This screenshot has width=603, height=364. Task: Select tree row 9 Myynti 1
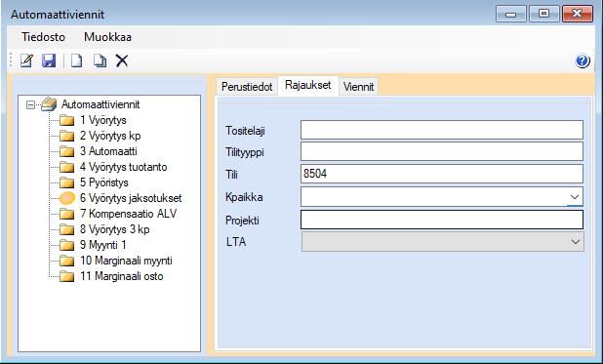(103, 245)
